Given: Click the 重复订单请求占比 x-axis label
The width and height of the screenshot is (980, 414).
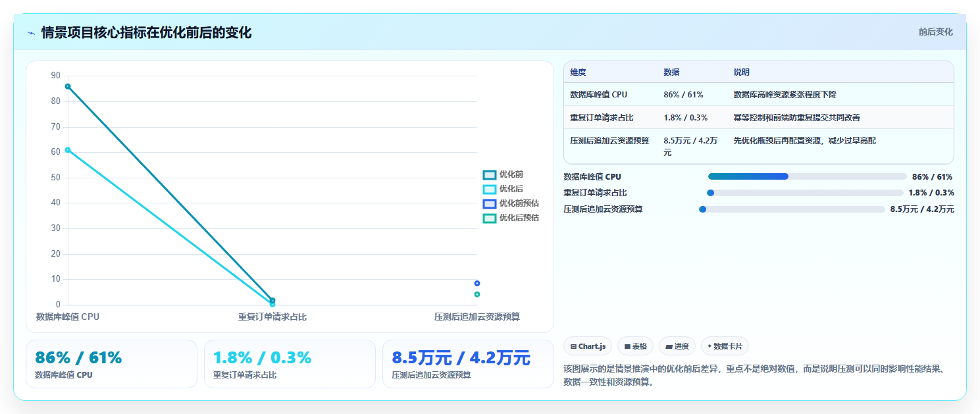Looking at the screenshot, I should pos(272,317).
